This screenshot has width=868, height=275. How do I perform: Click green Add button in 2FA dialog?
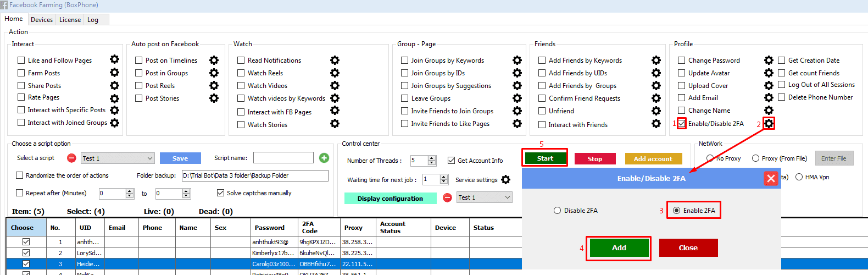click(x=619, y=248)
